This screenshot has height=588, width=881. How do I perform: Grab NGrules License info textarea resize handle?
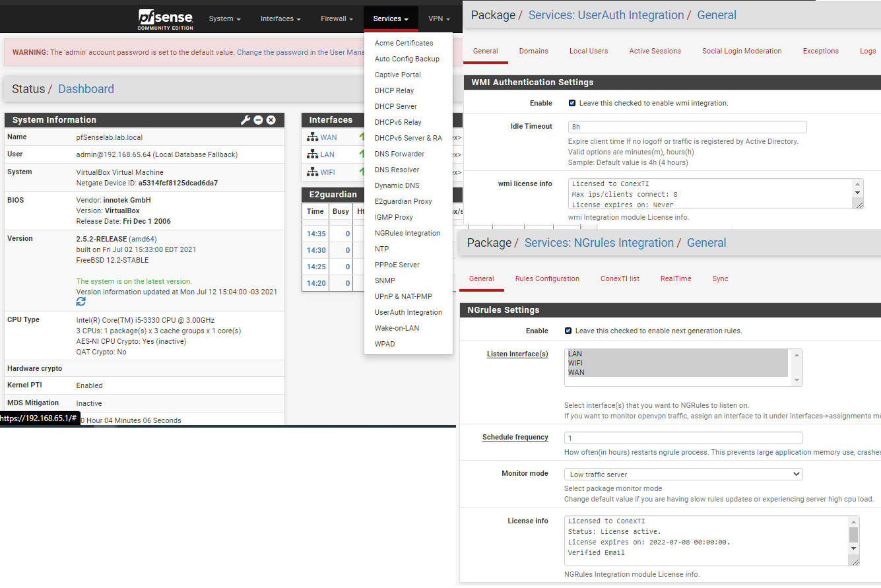pos(855,562)
